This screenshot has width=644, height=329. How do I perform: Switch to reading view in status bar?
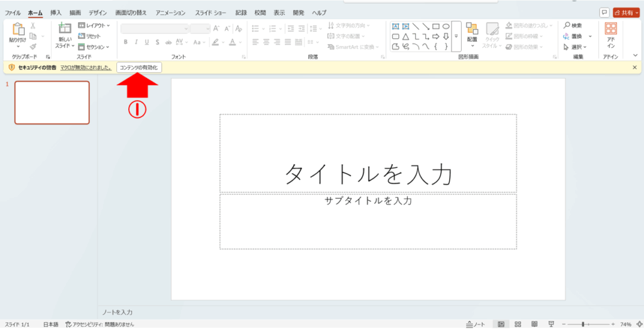click(x=534, y=324)
